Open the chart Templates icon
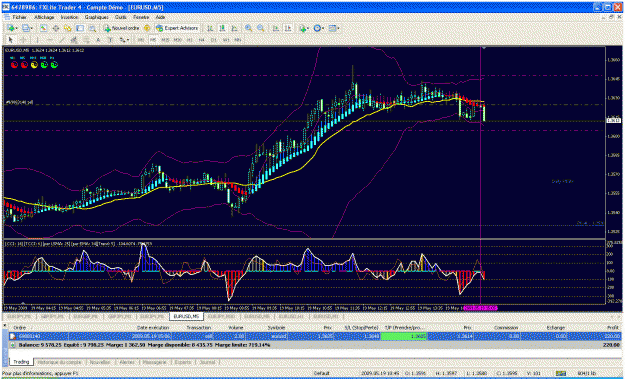The height and width of the screenshot is (379, 625). [332, 28]
